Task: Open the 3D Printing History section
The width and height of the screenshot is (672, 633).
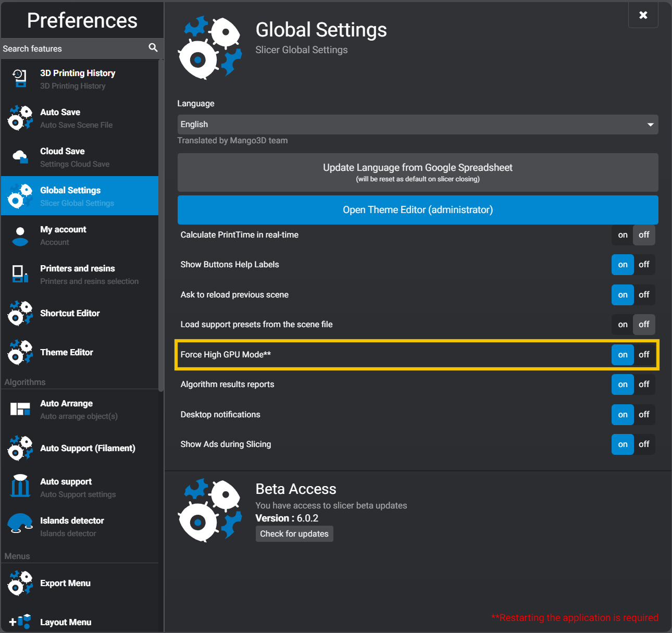Action: click(x=20, y=79)
